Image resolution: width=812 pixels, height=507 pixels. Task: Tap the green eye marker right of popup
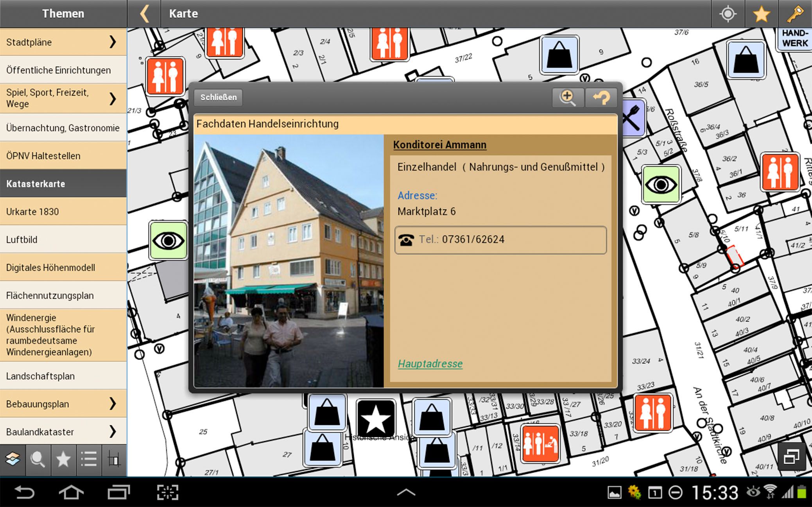(661, 184)
